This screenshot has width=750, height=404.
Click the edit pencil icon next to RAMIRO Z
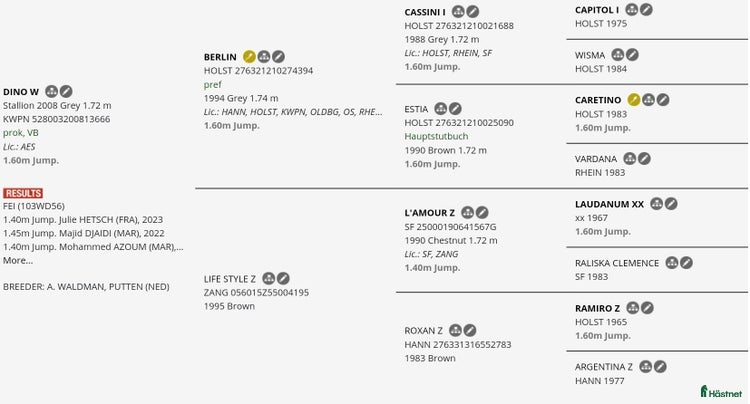click(x=647, y=308)
